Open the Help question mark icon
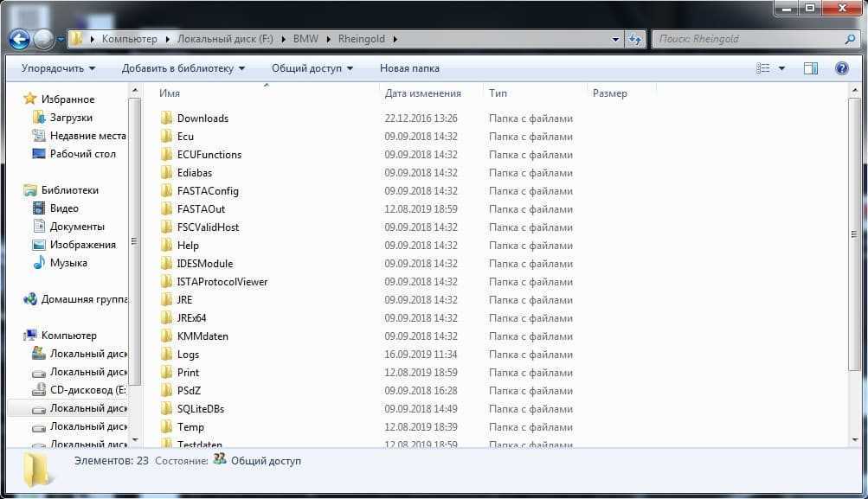The width and height of the screenshot is (868, 499). 841,68
